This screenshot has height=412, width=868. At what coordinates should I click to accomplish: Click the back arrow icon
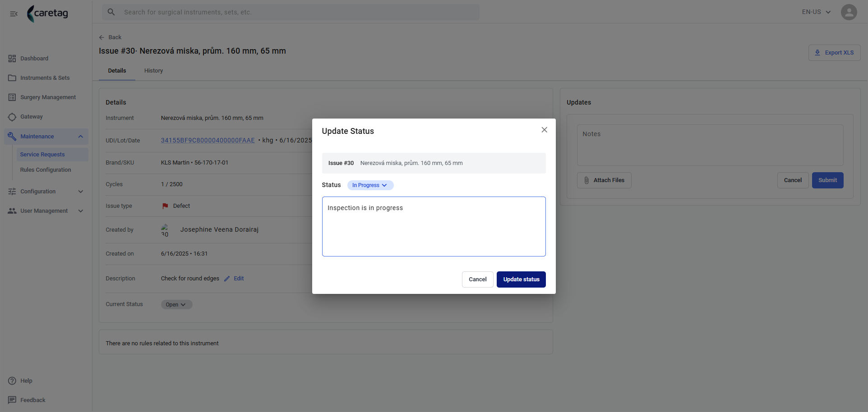[102, 37]
